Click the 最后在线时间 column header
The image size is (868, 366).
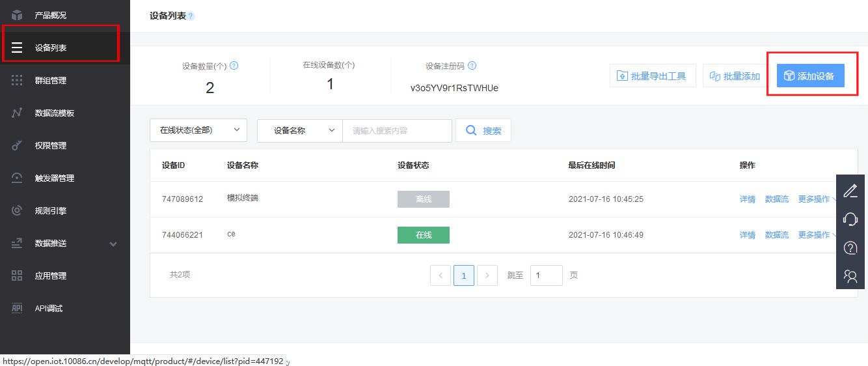click(x=591, y=165)
